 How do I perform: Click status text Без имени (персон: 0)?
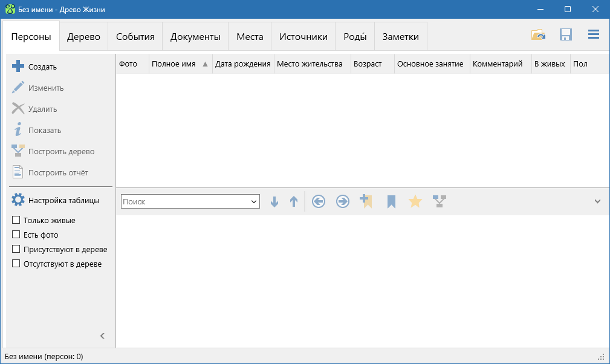pyautogui.click(x=44, y=357)
